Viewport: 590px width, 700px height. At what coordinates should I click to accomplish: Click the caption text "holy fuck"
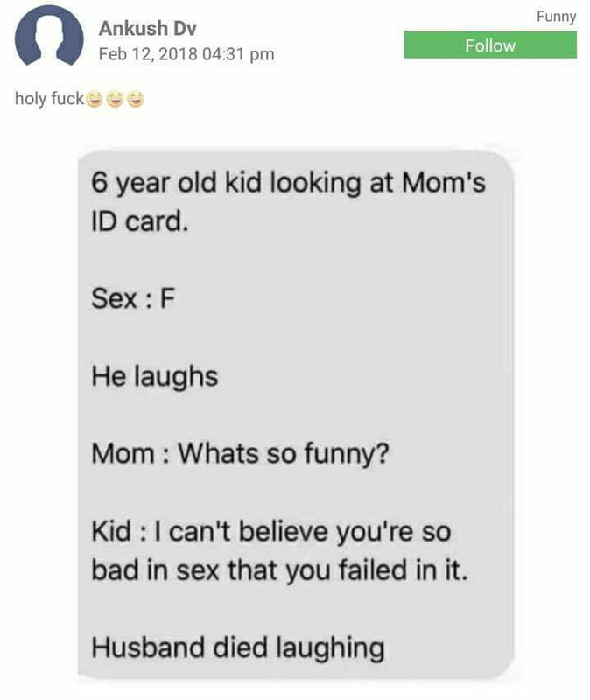tap(49, 98)
